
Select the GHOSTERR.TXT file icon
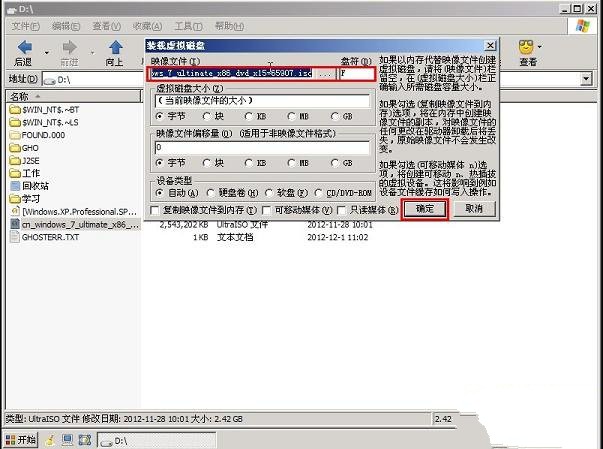14,238
